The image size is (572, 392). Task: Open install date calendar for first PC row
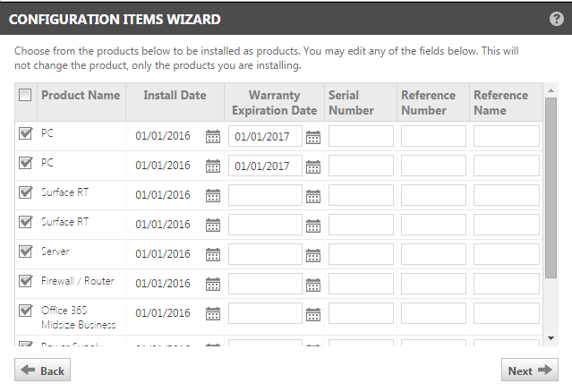pos(213,136)
